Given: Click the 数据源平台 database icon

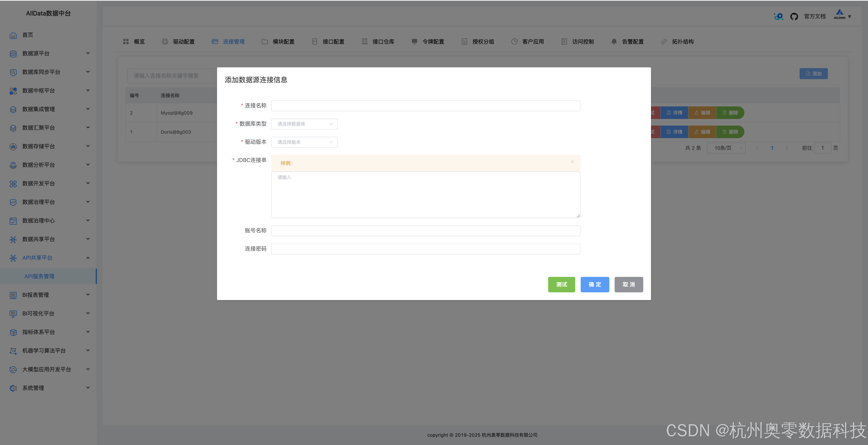Looking at the screenshot, I should [13, 54].
